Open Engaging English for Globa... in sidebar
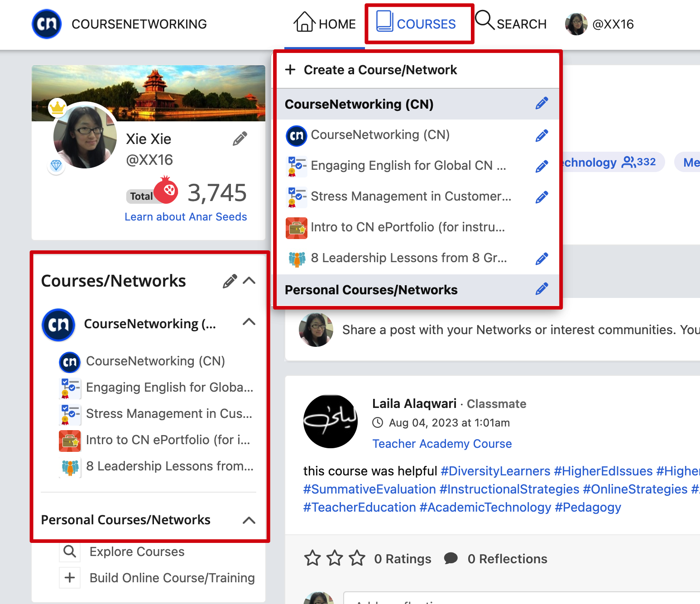The width and height of the screenshot is (700, 604). (169, 388)
